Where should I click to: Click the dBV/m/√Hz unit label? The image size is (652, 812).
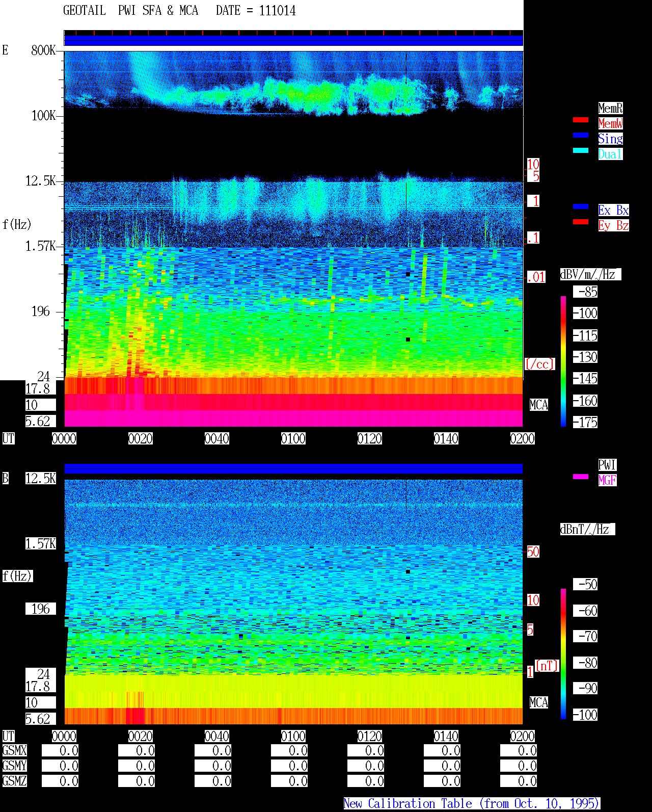click(590, 274)
